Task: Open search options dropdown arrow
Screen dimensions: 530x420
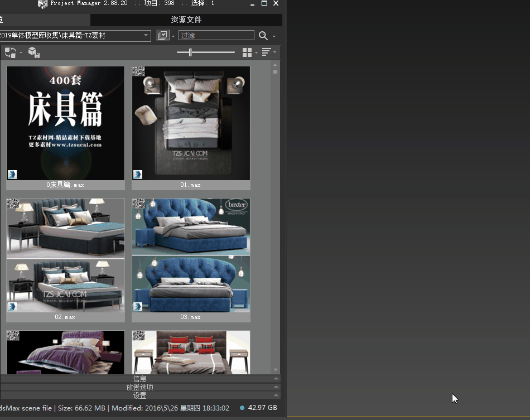Action: point(274,36)
